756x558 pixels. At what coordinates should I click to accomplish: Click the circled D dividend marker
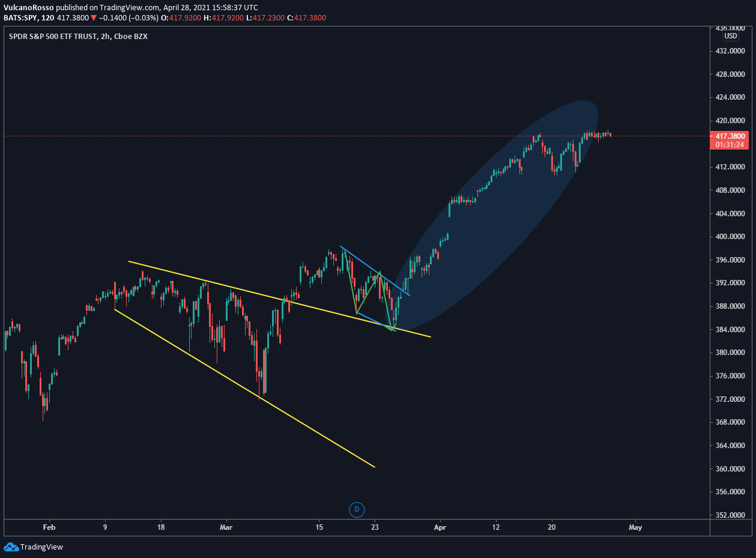coord(357,510)
